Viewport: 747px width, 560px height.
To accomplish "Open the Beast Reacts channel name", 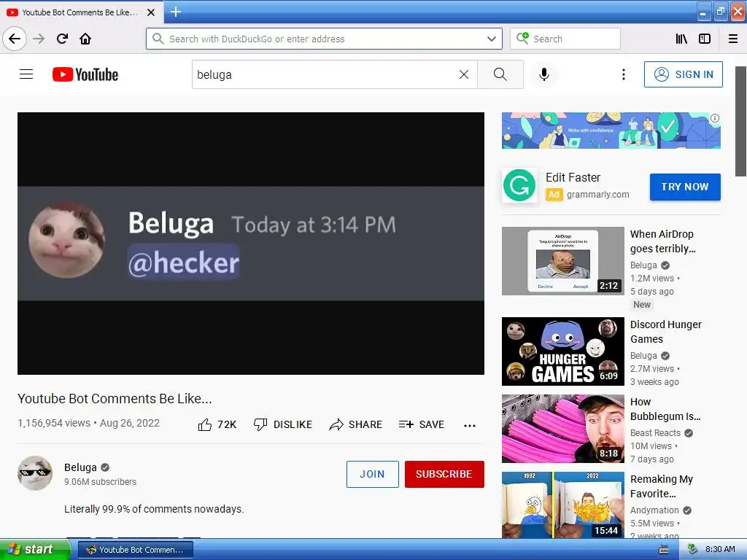I will pos(656,433).
